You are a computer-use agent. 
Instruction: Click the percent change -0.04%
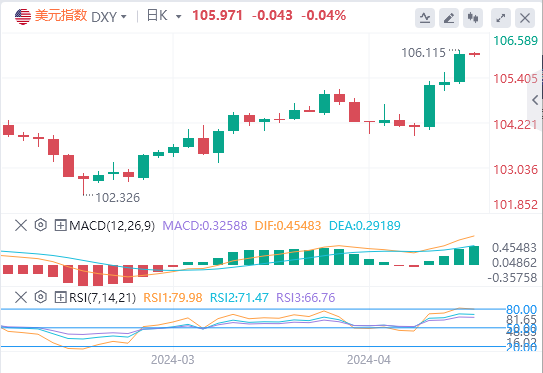(323, 16)
